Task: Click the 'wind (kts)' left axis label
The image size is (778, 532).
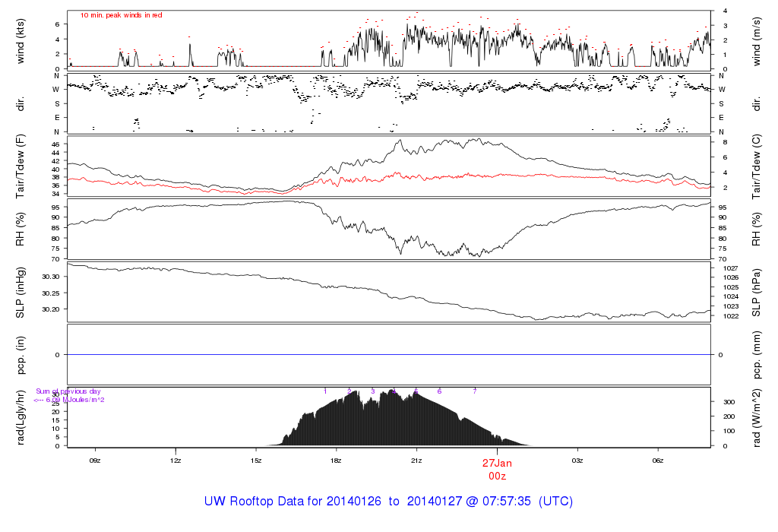Action: (21, 40)
